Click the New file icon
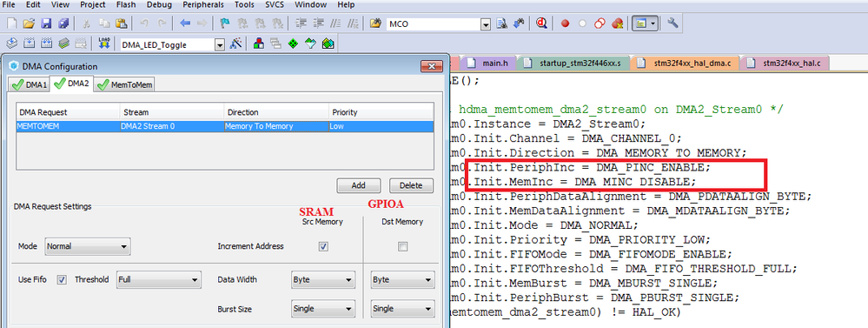This screenshot has width=868, height=328. coord(11,23)
